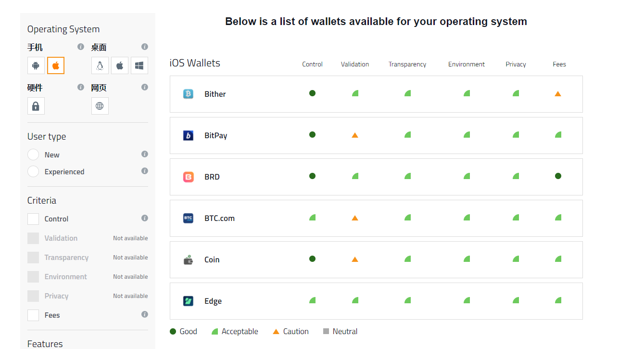
Task: Click the BRD dark green Fees dot
Action: 558,176
